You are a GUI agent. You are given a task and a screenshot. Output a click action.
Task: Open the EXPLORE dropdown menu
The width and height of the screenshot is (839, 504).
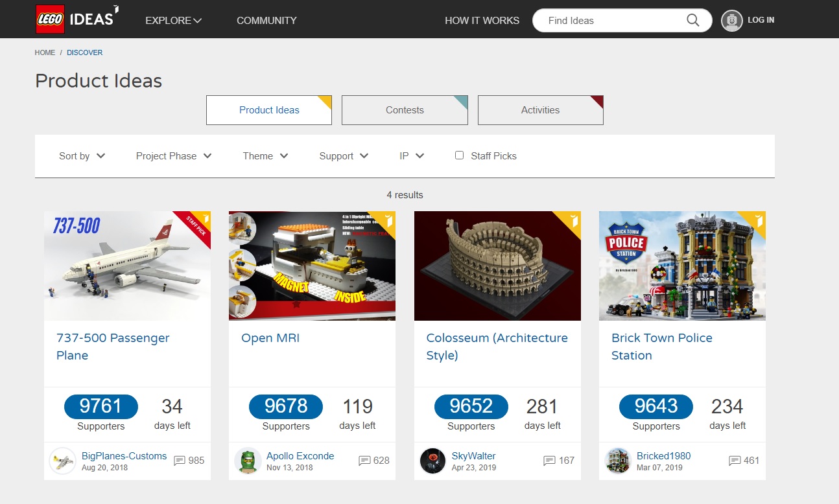173,20
